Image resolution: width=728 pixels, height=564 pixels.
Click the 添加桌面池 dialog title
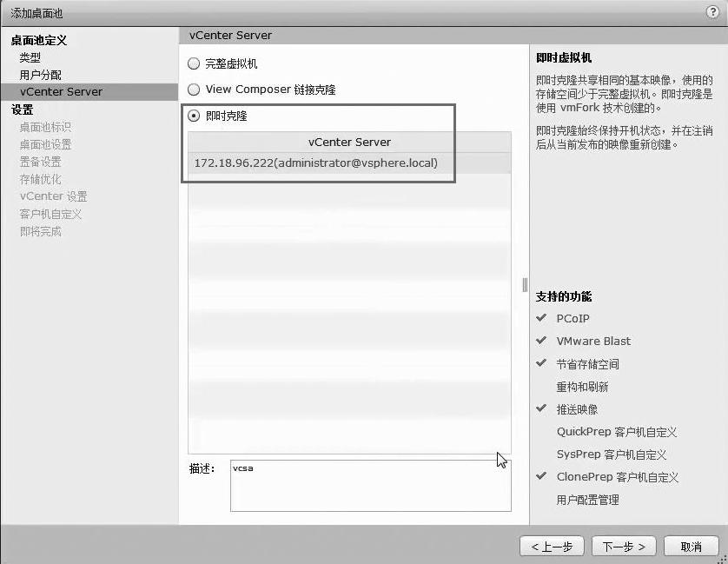click(x=36, y=13)
